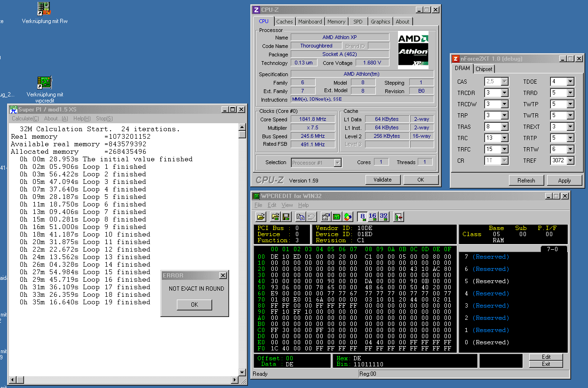Open the TRTW dropdown showing 6
Image resolution: width=588 pixels, height=388 pixels.
pos(571,150)
